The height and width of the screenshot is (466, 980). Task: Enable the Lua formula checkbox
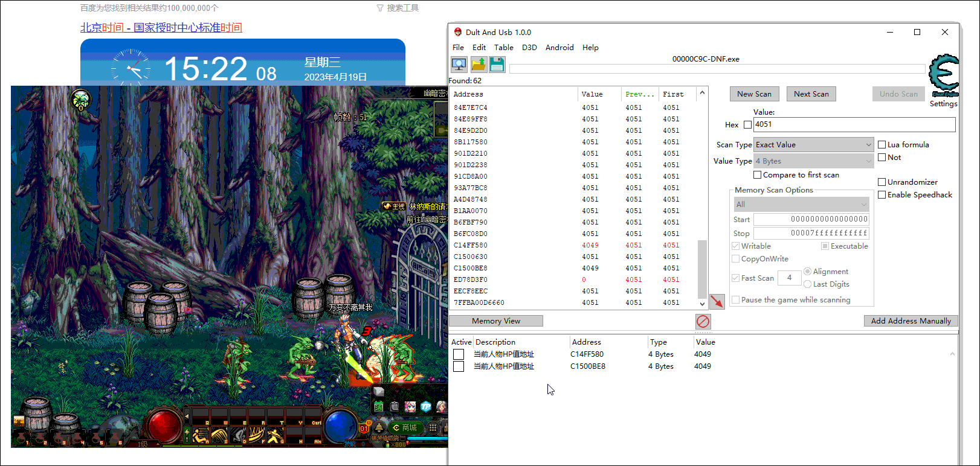882,145
